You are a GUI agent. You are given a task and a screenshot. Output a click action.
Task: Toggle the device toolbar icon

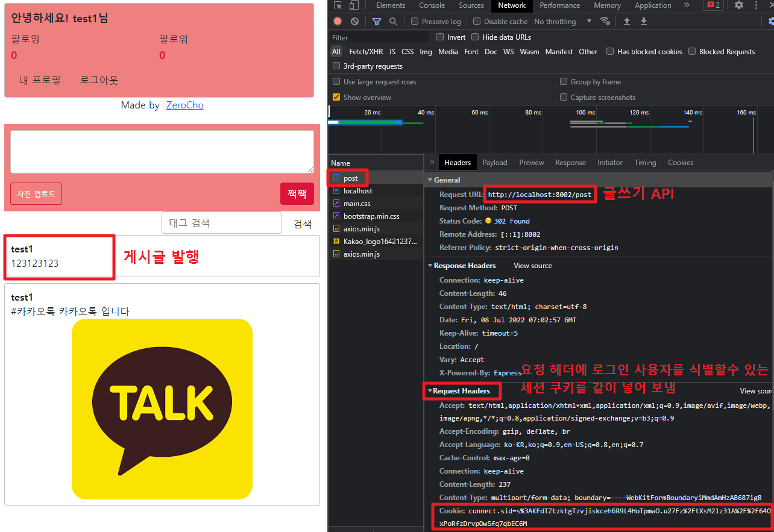pos(354,5)
